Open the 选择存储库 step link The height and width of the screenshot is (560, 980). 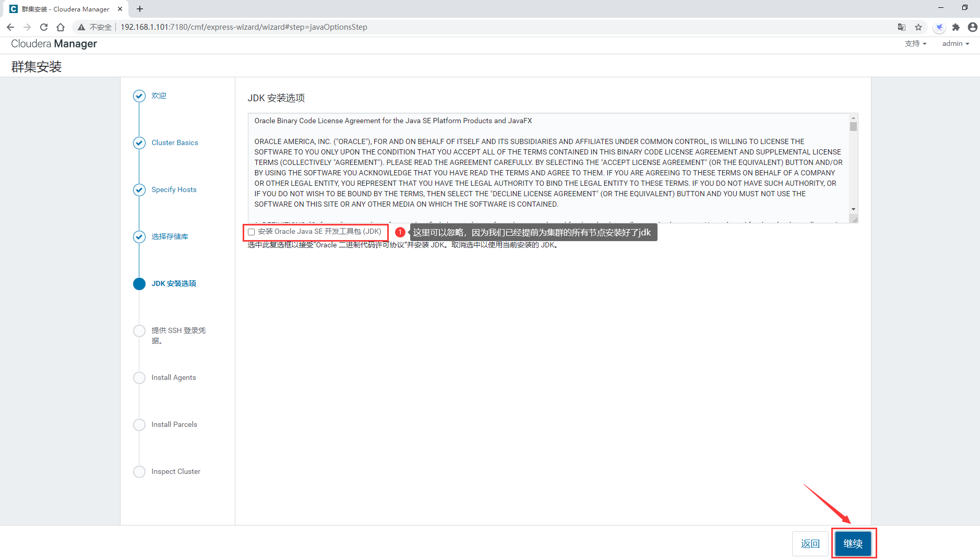(x=170, y=236)
